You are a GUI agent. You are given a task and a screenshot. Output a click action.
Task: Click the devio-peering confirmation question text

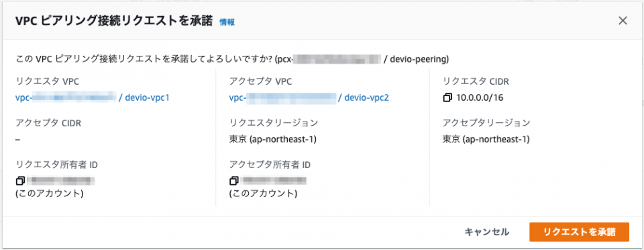coord(232,60)
